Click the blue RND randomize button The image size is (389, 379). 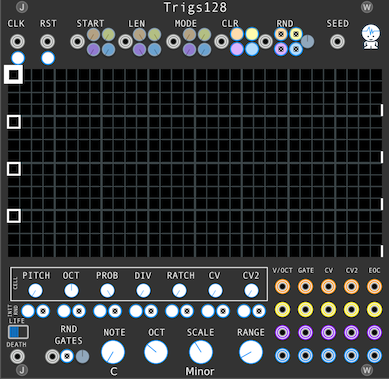pyautogui.click(x=296, y=49)
